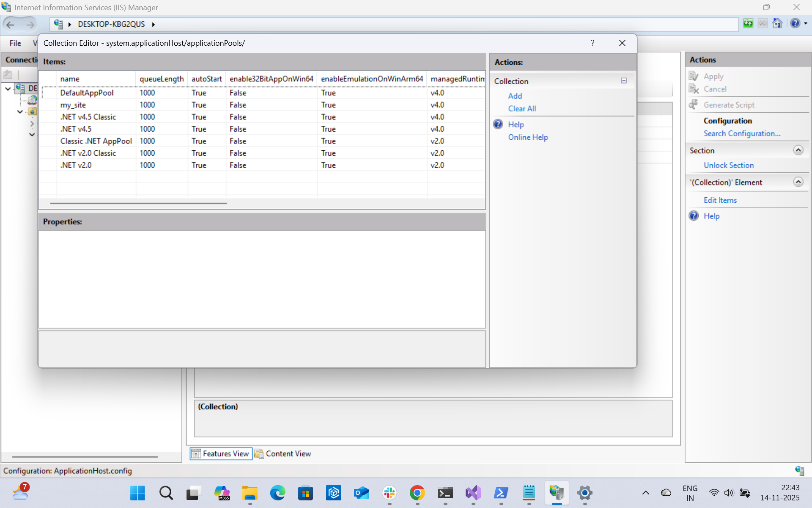The image size is (812, 508).
Task: Select the my_site row in Items
Action: point(73,105)
